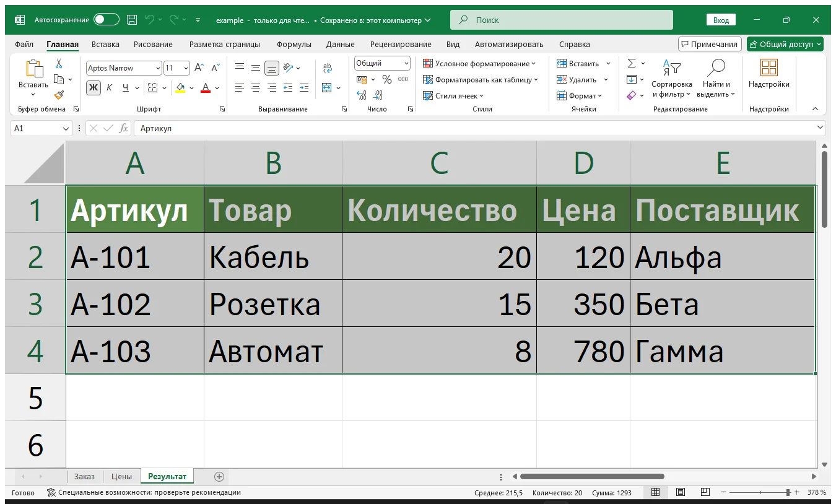The width and height of the screenshot is (836, 504).
Task: Open the Файл menu
Action: coord(24,44)
